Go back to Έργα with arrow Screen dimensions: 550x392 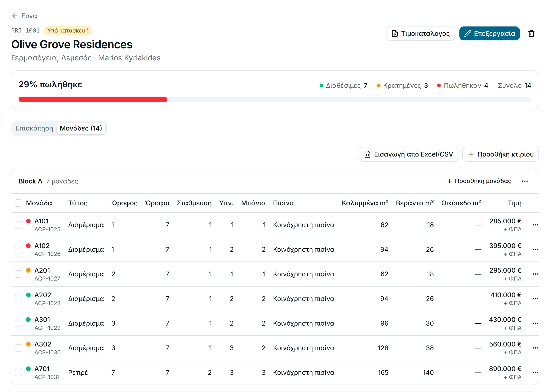[x=24, y=16]
